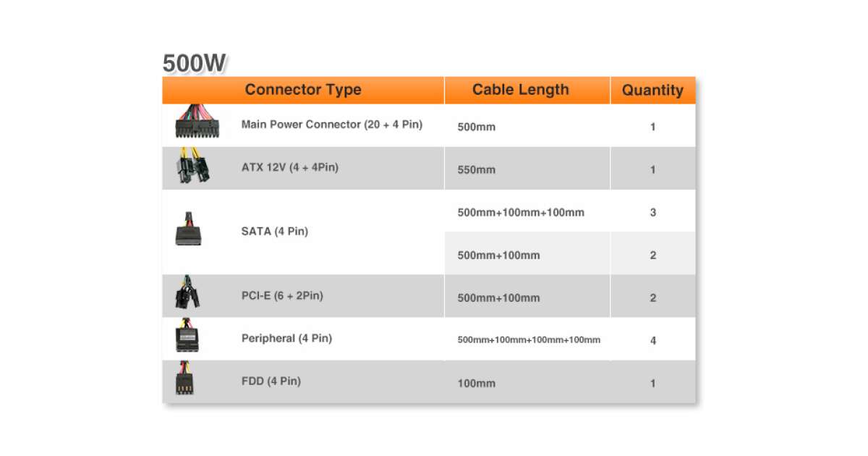Select the Main Power Connector (20 + 4 Pin) label
This screenshot has width=868, height=456.
pos(332,124)
